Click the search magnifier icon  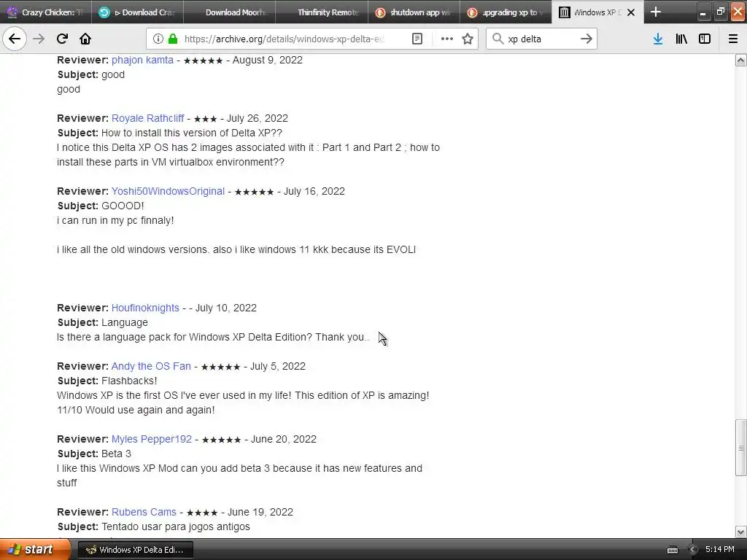point(498,39)
